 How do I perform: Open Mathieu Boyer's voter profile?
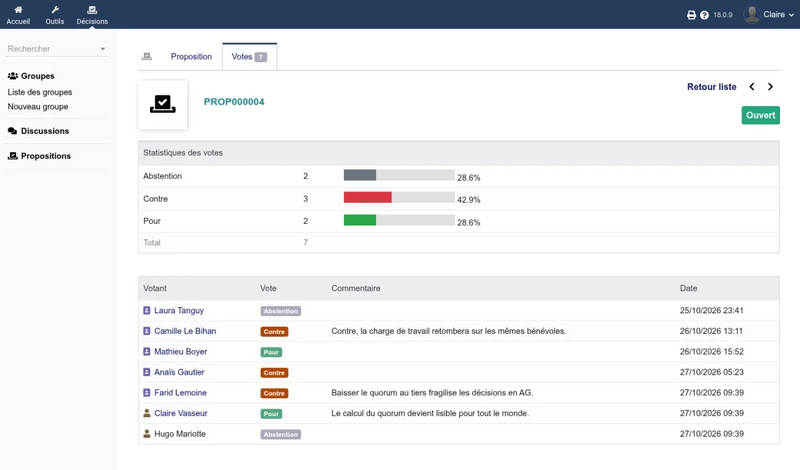[x=181, y=352]
